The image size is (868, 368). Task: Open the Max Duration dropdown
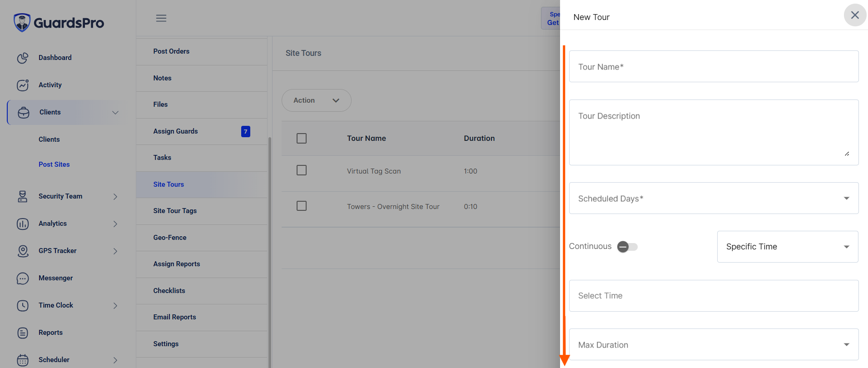coord(714,344)
